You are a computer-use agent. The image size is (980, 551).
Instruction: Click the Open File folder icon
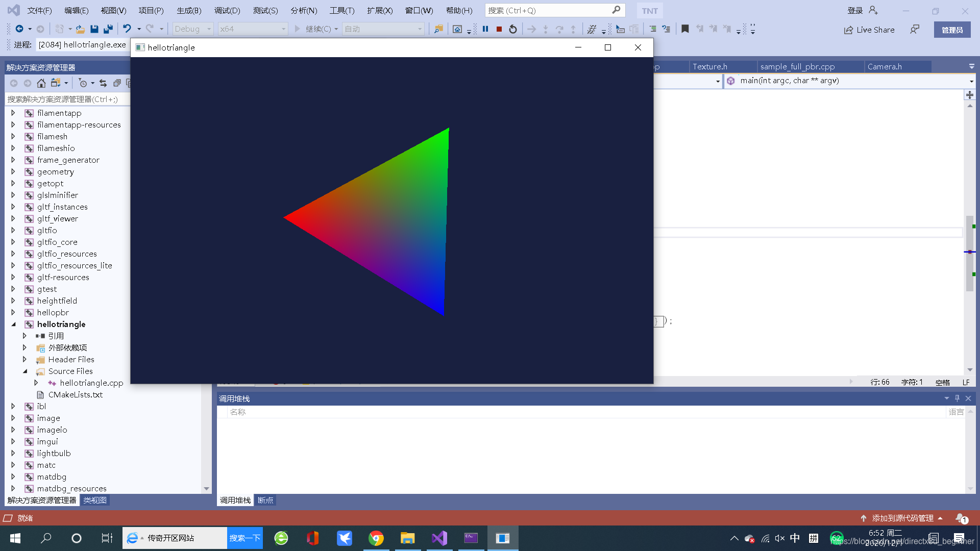point(80,29)
